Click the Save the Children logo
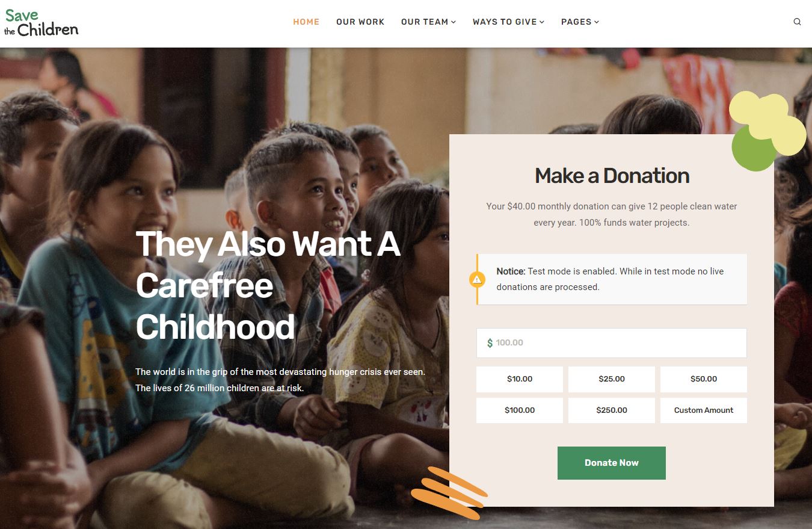This screenshot has height=529, width=812. pyautogui.click(x=42, y=23)
